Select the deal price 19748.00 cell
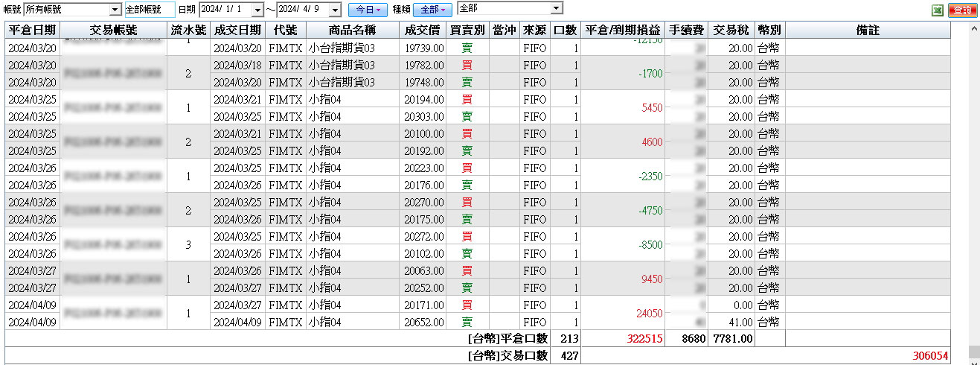Viewport: 980px width, 365px height. [x=424, y=82]
